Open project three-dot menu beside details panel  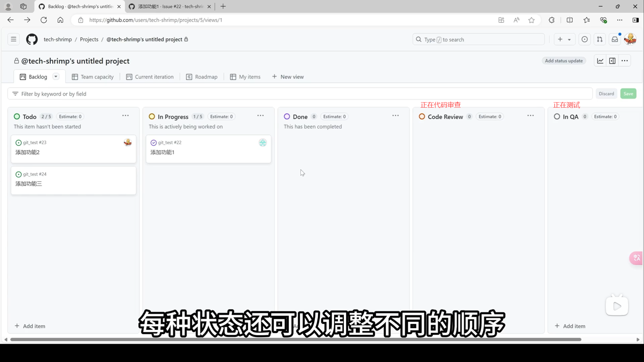(624, 61)
